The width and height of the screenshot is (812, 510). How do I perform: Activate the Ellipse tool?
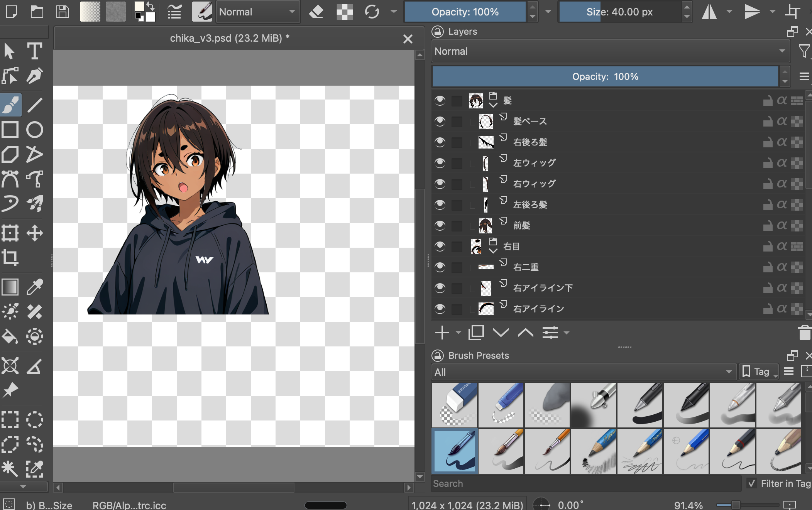(35, 130)
